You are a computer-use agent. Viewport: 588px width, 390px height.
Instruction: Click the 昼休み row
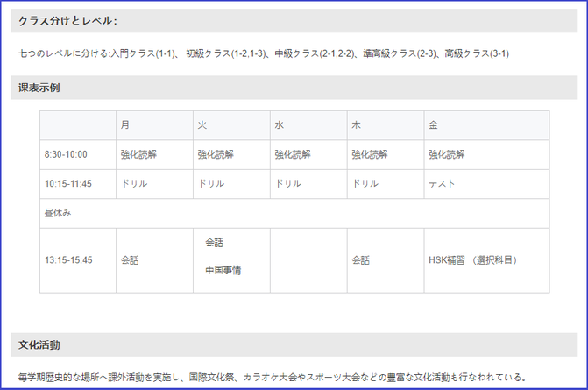click(x=294, y=213)
